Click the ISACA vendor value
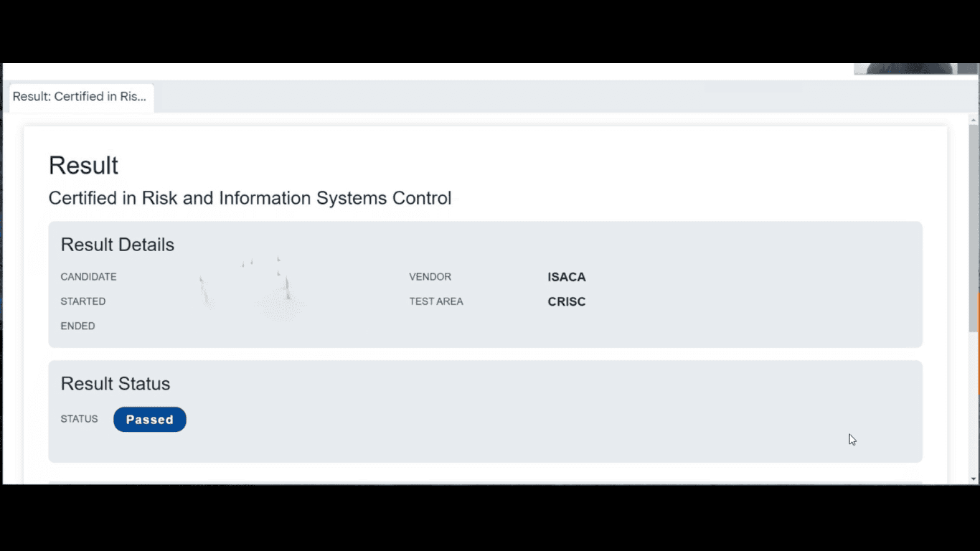This screenshot has width=980, height=551. click(x=567, y=277)
